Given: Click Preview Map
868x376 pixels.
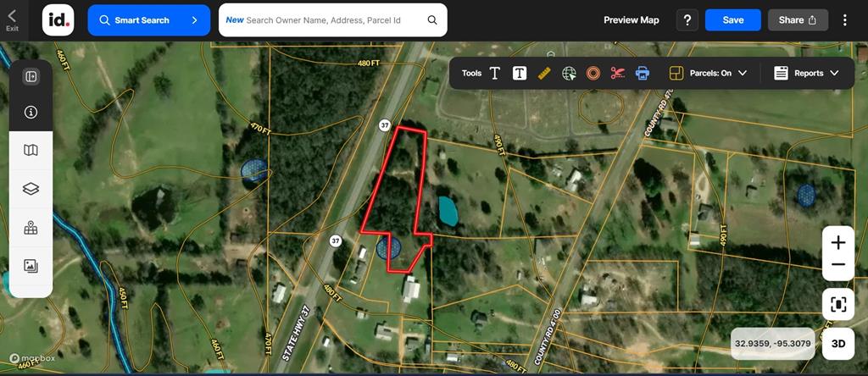Looking at the screenshot, I should (631, 20).
